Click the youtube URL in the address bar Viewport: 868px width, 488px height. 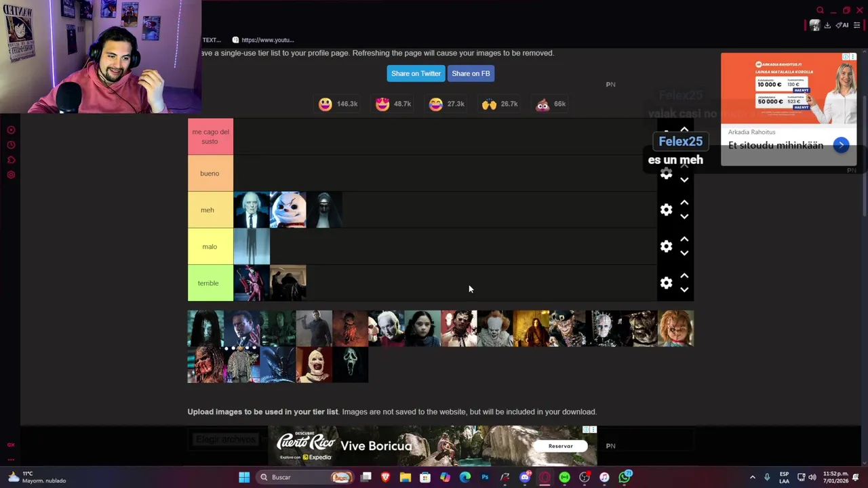coord(267,40)
